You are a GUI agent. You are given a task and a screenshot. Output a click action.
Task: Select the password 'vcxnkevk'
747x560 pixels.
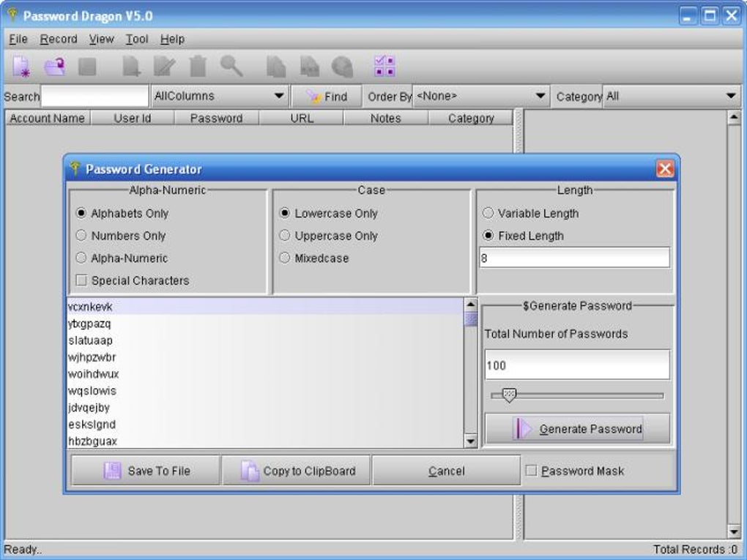click(265, 307)
